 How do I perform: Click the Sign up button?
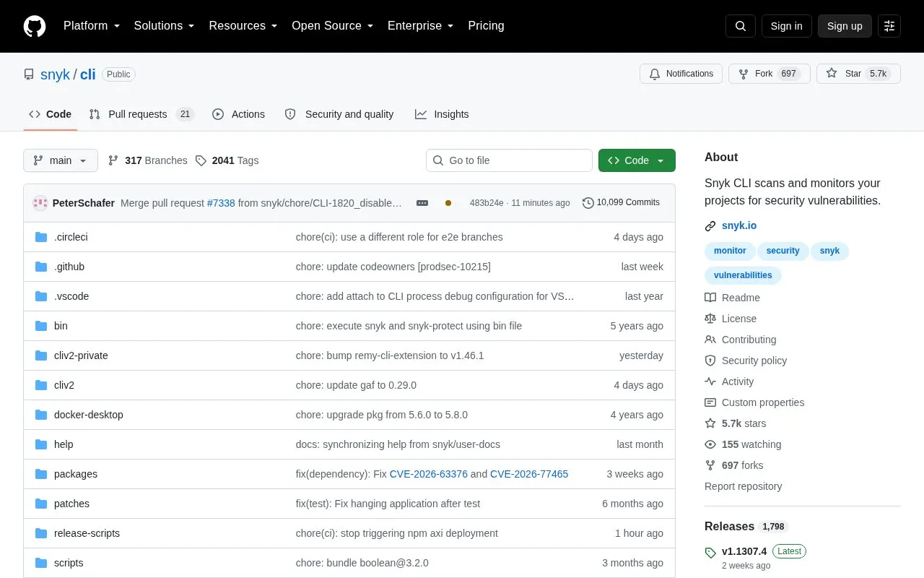(x=845, y=26)
